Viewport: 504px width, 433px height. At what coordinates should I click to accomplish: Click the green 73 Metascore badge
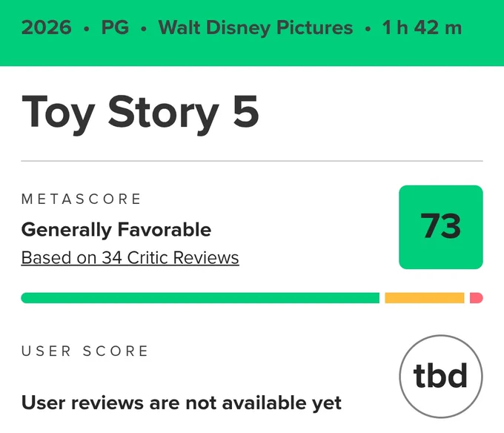coord(441,227)
